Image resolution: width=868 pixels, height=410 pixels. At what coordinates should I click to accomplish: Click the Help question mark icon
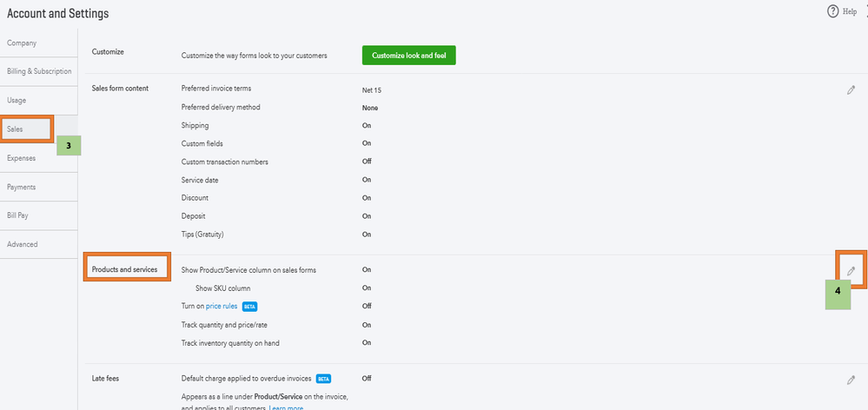click(x=832, y=11)
